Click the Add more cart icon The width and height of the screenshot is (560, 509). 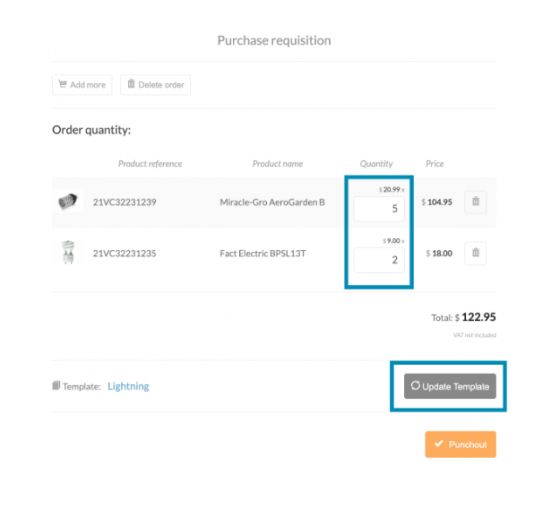click(x=63, y=84)
